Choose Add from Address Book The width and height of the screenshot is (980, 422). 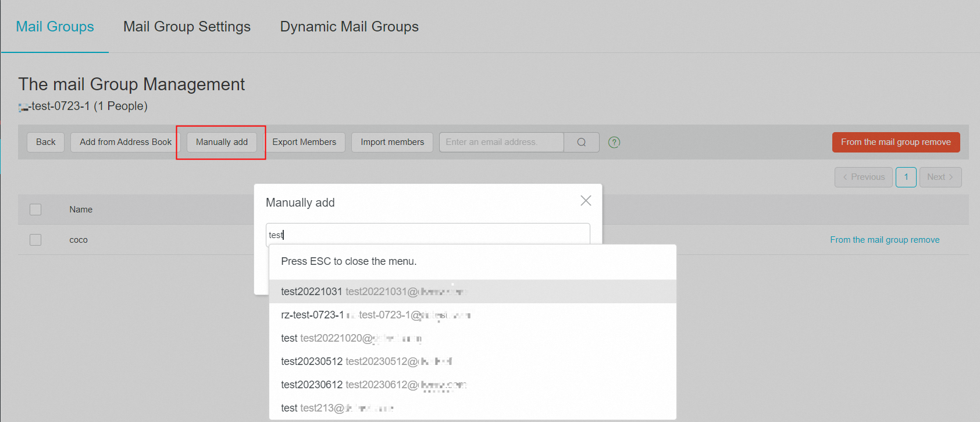[126, 142]
